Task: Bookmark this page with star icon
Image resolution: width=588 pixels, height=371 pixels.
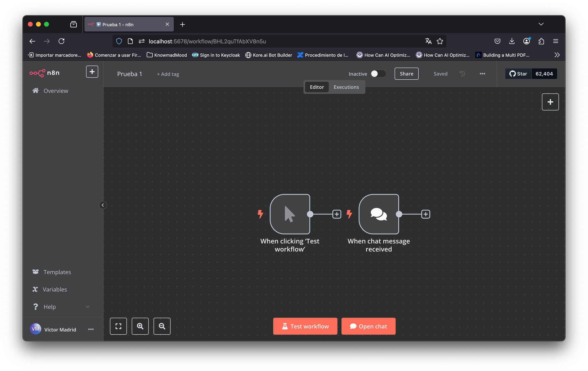Action: point(440,41)
